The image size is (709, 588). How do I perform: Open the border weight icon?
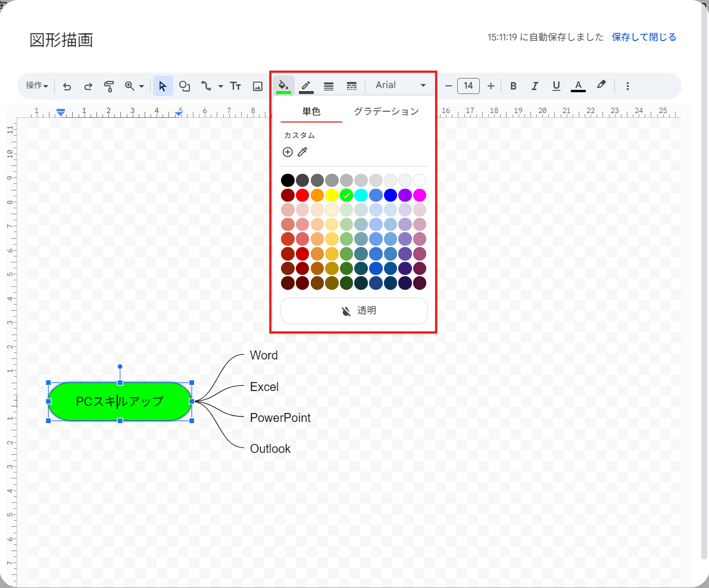tap(329, 86)
